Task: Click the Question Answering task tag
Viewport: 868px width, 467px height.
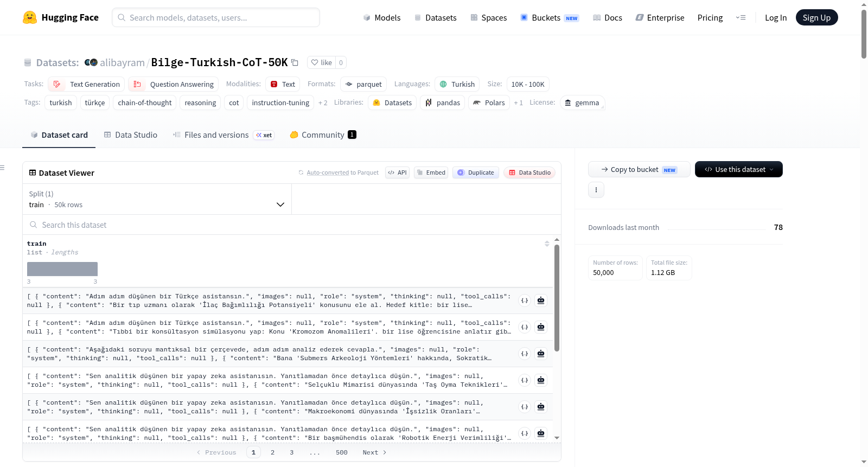Action: tap(174, 84)
